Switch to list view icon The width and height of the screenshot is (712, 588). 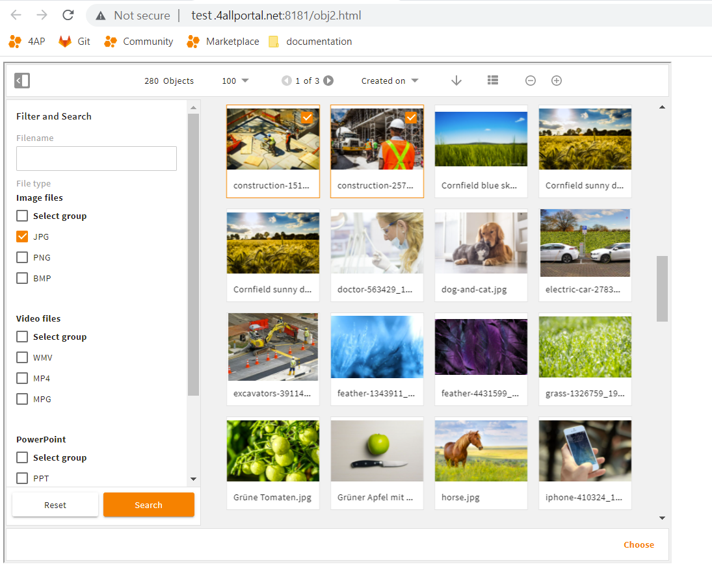(x=493, y=81)
